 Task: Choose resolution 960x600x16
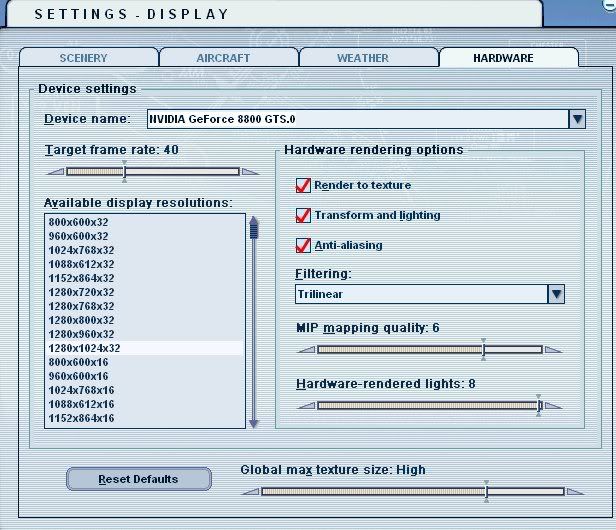[145, 376]
